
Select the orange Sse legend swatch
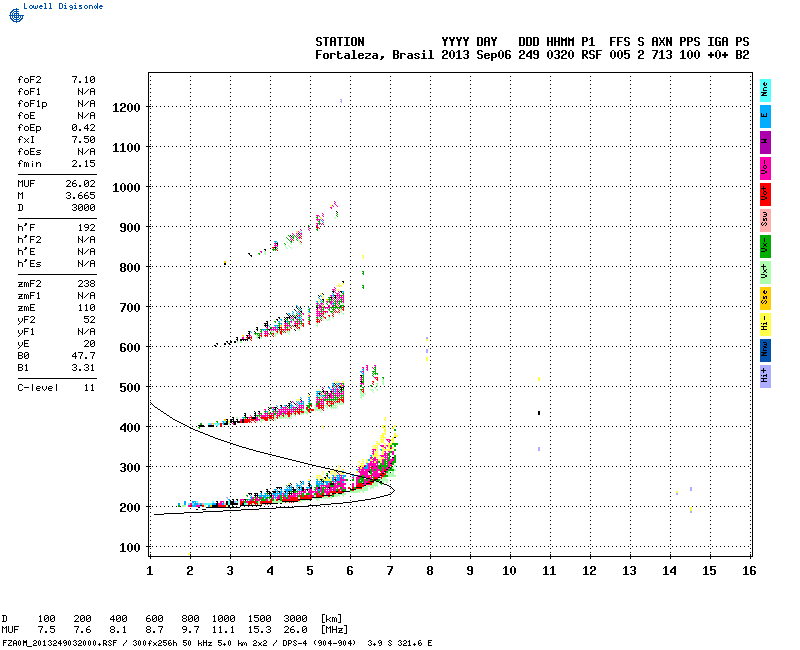pyautogui.click(x=765, y=298)
